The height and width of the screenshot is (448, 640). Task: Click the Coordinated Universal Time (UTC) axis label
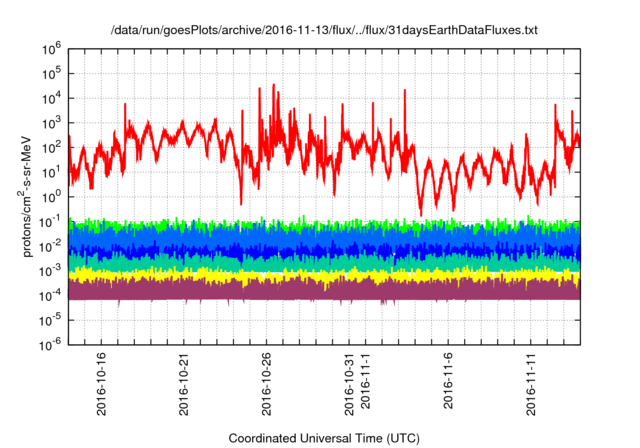tap(324, 438)
